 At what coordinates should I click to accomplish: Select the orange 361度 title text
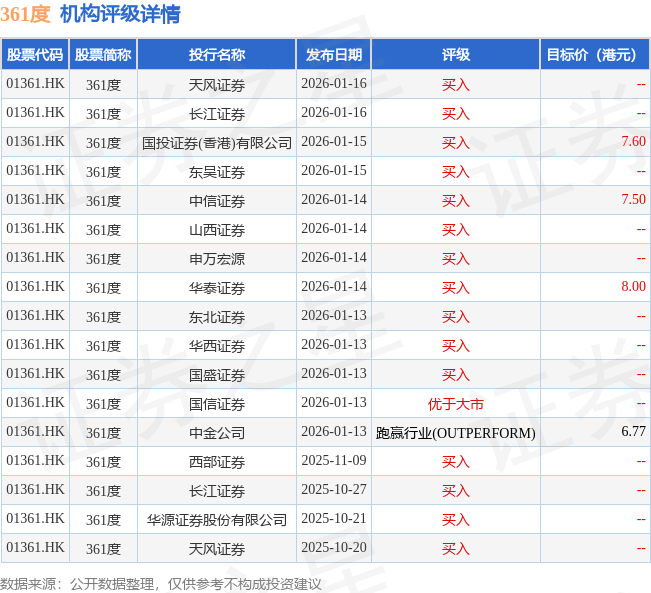(25, 14)
